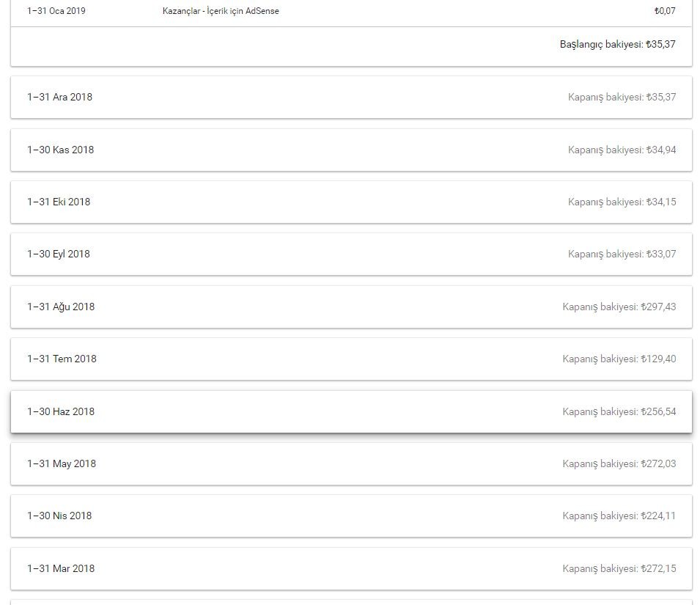Click Kapanış bakiyesi ₺256,54 on Haz row
This screenshot has width=700, height=605.
tap(619, 411)
